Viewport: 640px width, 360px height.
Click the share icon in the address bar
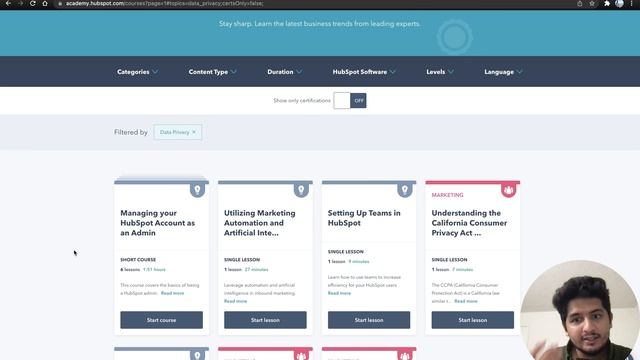580,4
